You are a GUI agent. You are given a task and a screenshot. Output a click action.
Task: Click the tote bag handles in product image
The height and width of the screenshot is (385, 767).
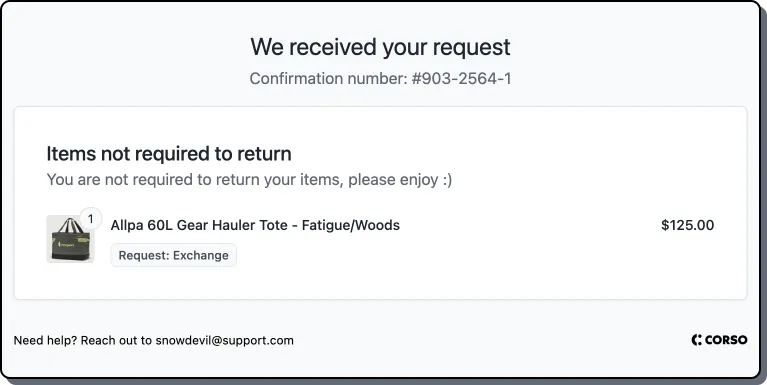click(71, 226)
